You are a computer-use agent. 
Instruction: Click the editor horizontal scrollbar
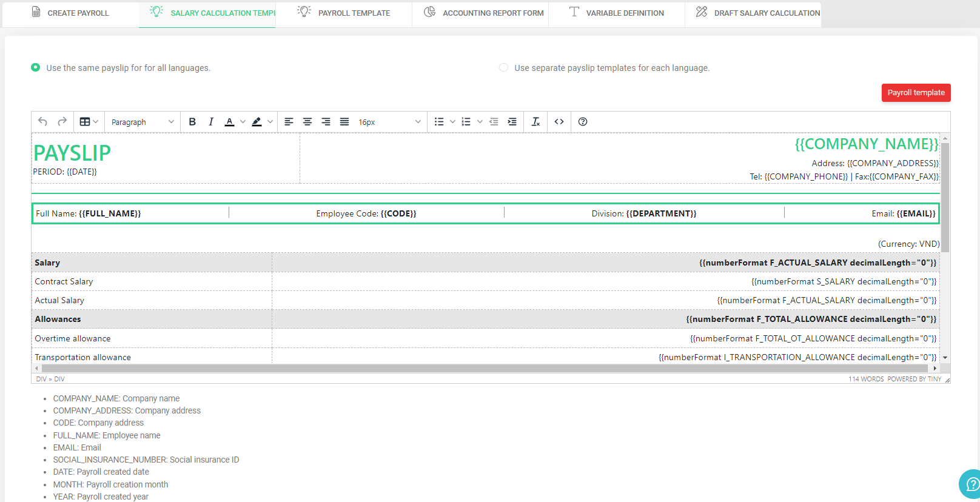[x=485, y=368]
